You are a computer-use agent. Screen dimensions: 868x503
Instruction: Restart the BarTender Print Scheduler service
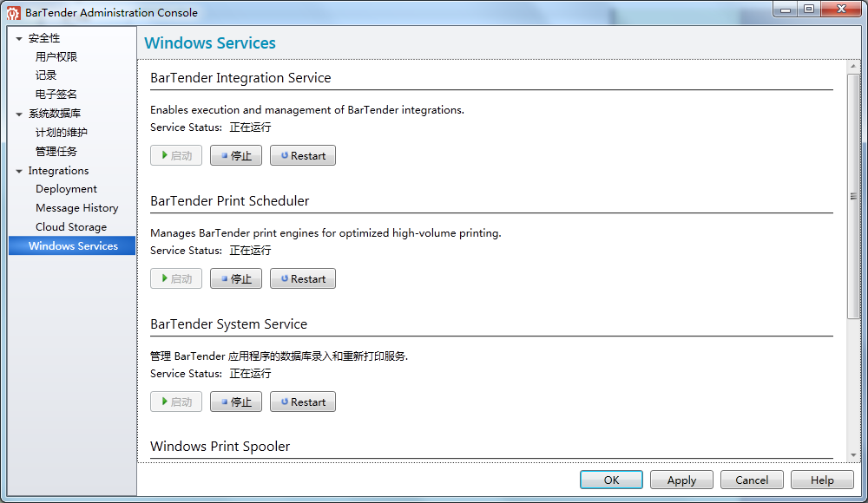click(x=302, y=279)
